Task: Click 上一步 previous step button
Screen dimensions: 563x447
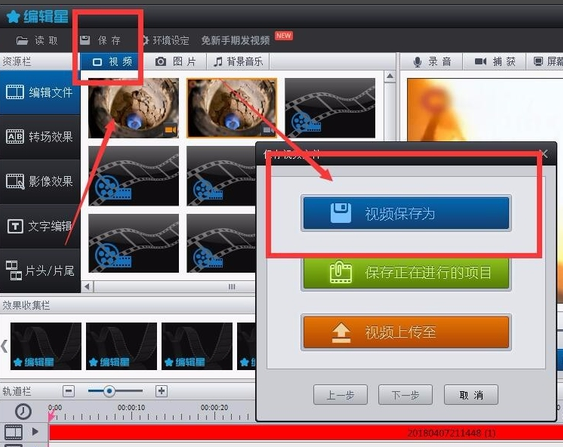Action: (340, 395)
